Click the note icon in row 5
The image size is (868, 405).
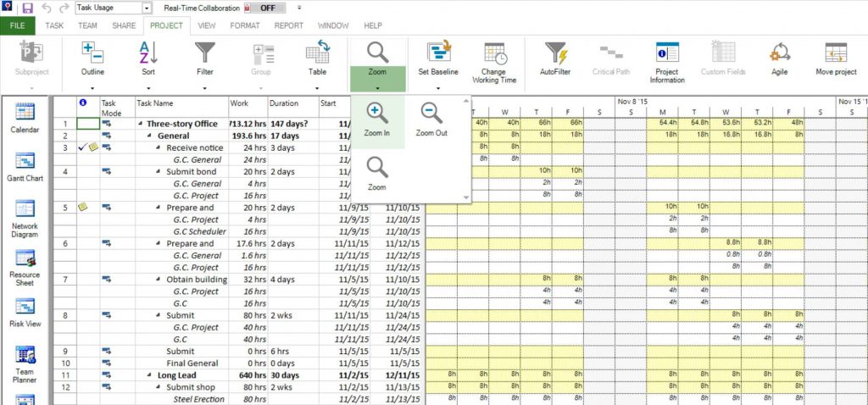pyautogui.click(x=82, y=207)
